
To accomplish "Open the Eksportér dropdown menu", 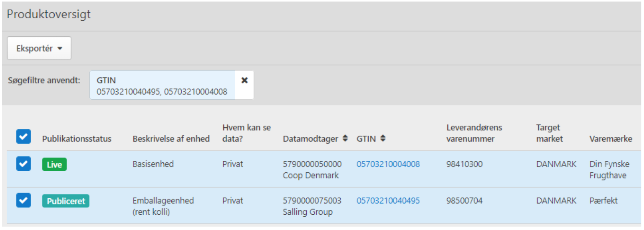I will 39,49.
